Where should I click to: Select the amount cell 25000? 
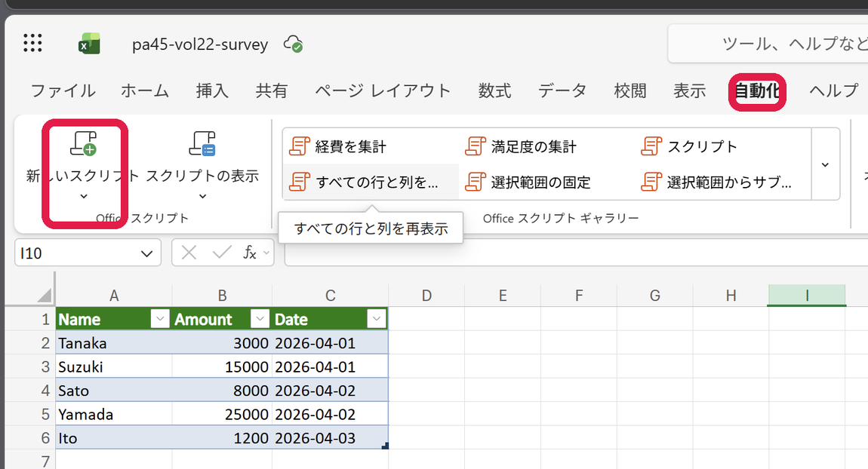point(222,414)
